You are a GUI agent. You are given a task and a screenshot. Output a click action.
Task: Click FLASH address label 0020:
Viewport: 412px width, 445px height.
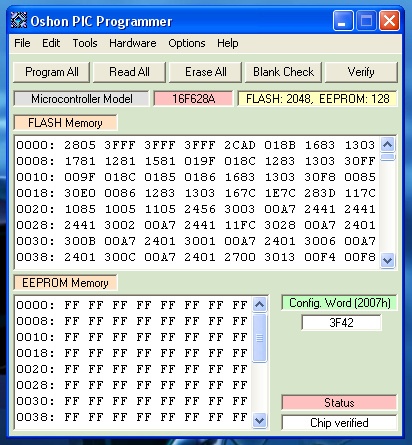click(x=35, y=209)
